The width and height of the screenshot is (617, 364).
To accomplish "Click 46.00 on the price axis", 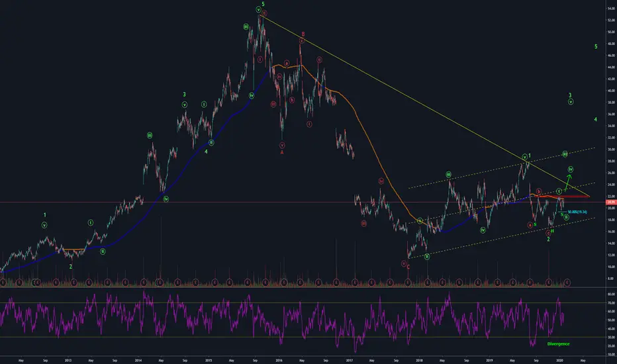I will pyautogui.click(x=611, y=56).
